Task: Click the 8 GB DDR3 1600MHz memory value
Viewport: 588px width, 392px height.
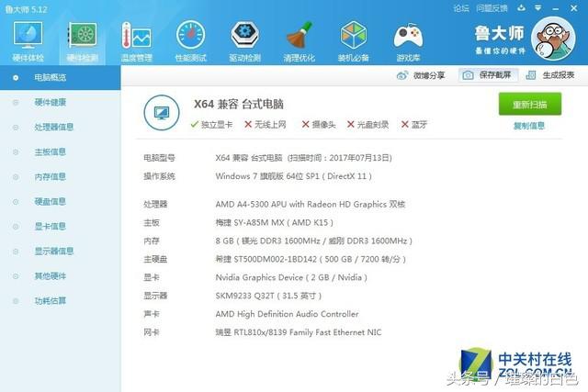Action: [314, 241]
